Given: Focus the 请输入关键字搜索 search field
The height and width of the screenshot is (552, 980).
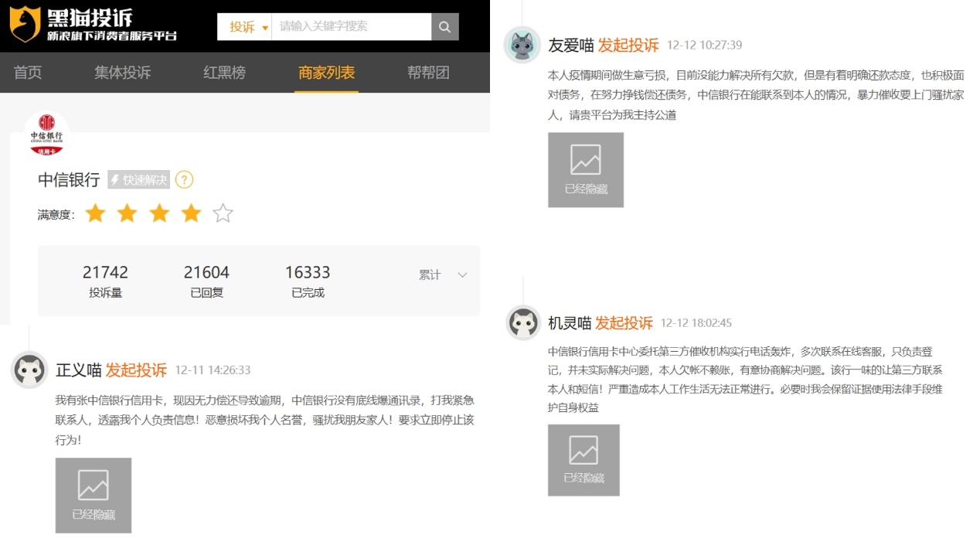Looking at the screenshot, I should [x=352, y=27].
